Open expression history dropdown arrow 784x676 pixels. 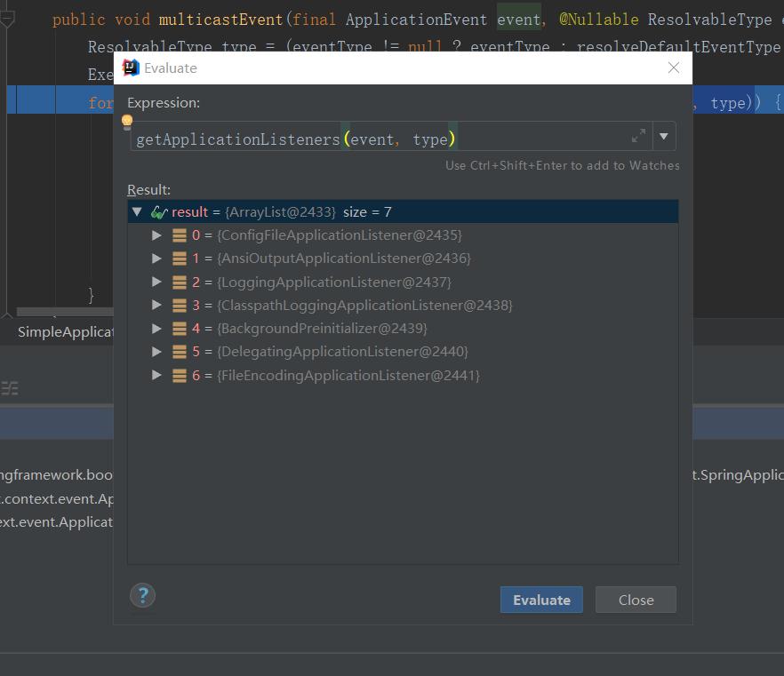664,136
